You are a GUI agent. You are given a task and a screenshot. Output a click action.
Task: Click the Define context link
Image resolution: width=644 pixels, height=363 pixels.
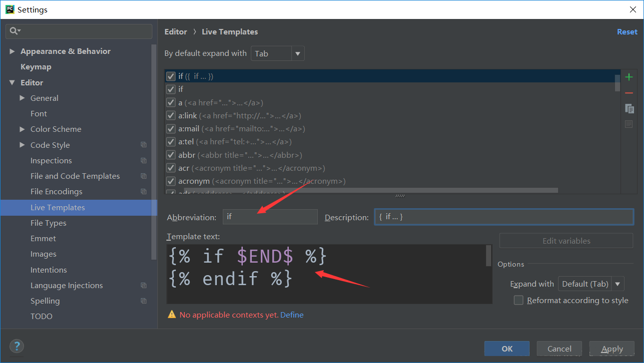click(292, 315)
